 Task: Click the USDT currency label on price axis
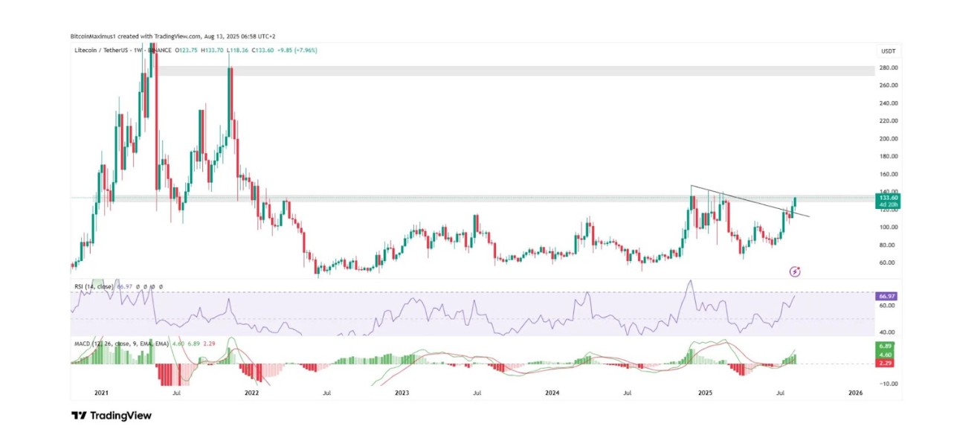pyautogui.click(x=887, y=51)
